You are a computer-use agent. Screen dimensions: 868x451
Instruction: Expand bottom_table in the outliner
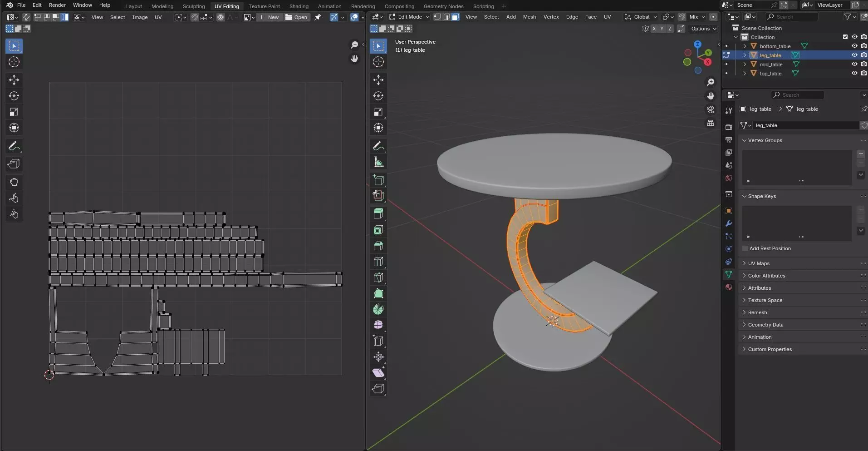coord(745,46)
